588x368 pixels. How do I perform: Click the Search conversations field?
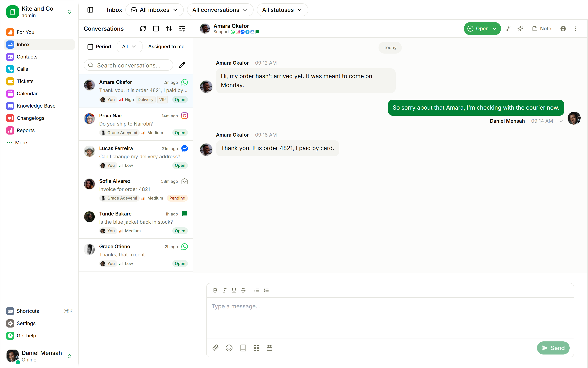[128, 65]
